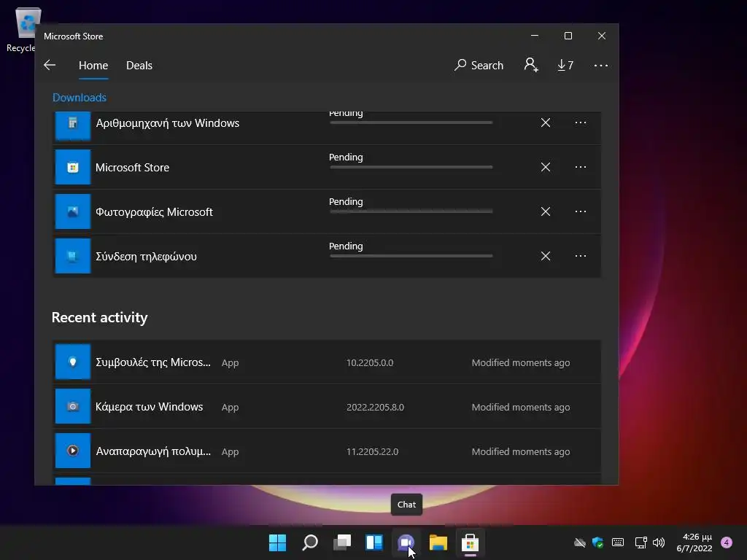
Task: Open the See more menu in header
Action: click(601, 65)
